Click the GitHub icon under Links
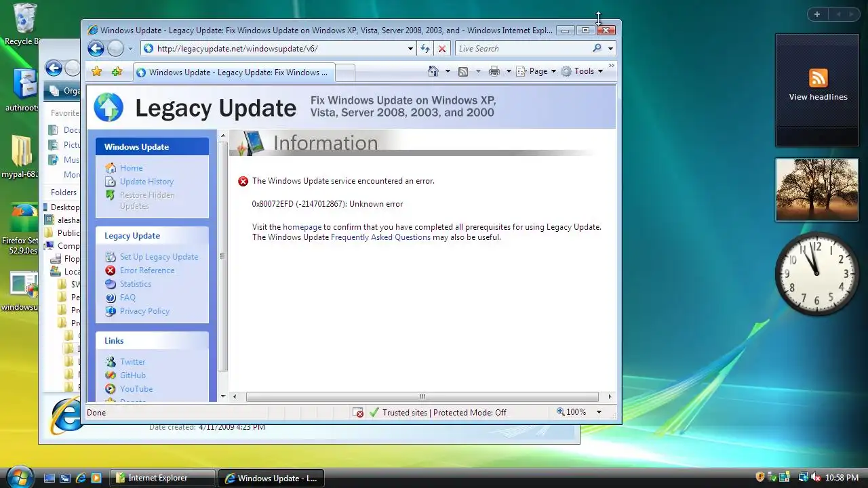868x488 pixels. (x=111, y=375)
